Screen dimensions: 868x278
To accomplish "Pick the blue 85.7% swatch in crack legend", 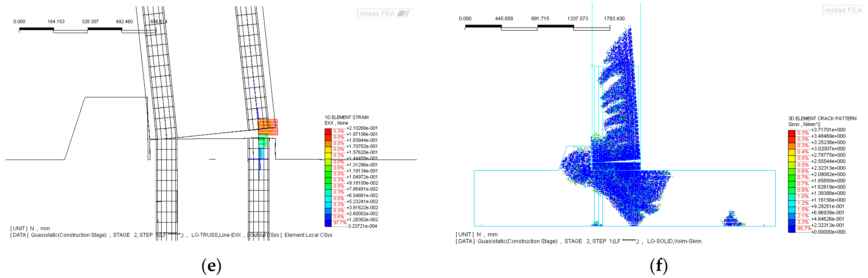I will tap(792, 229).
